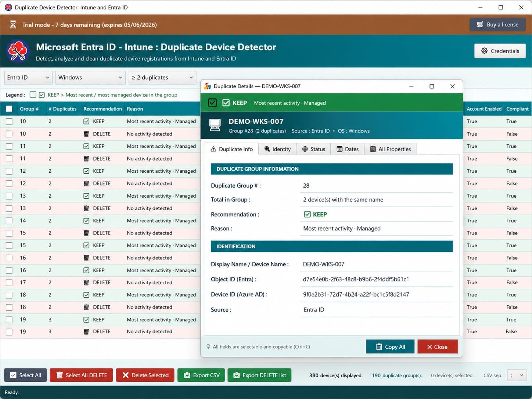
Task: Click the Select All DELETE button
Action: coord(81,375)
